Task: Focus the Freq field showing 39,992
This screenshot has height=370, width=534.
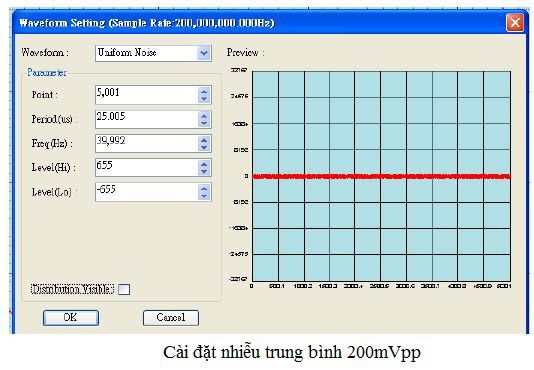Action: coord(147,143)
